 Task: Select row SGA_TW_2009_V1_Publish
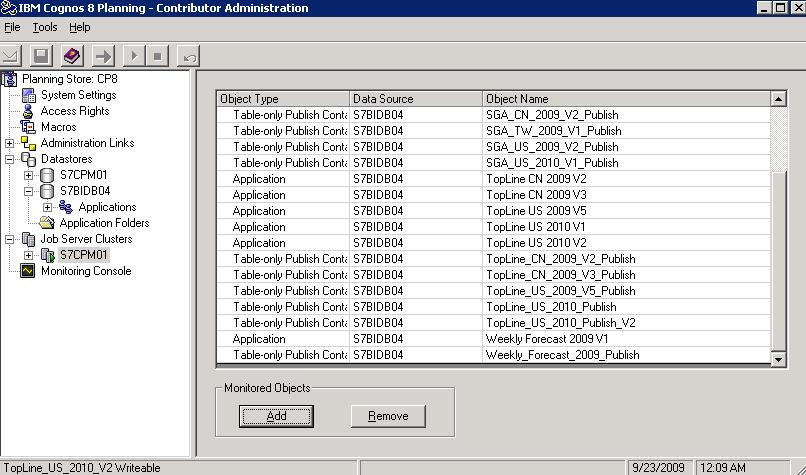pyautogui.click(x=493, y=131)
